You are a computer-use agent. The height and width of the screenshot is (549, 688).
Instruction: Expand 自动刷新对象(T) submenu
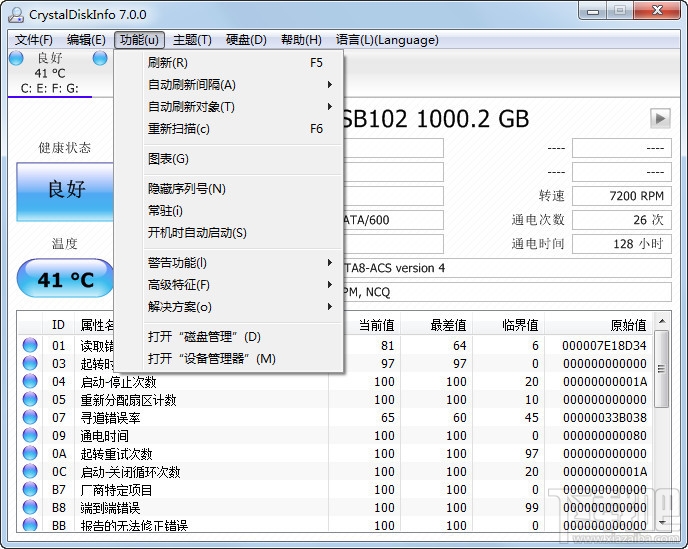coord(228,106)
